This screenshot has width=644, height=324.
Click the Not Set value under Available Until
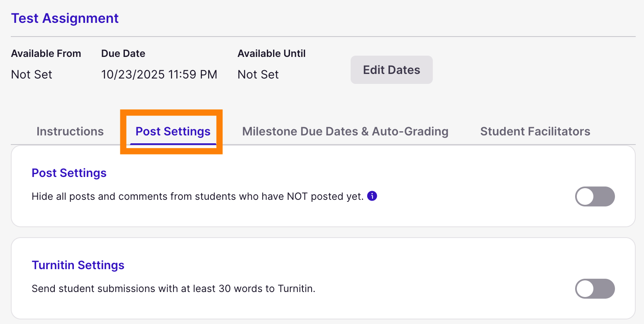pyautogui.click(x=258, y=75)
